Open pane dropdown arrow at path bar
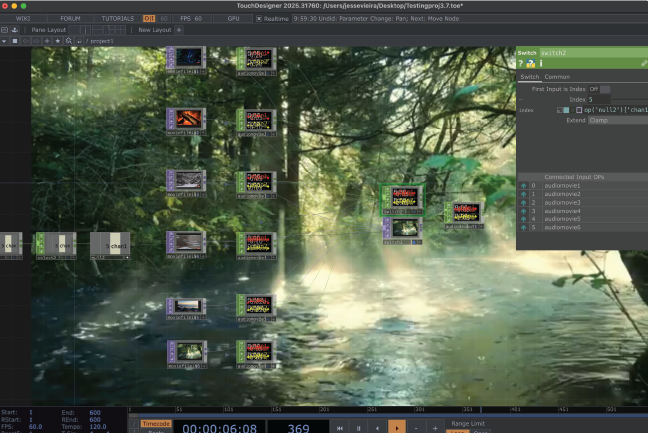Screen dimensions: 648x433 pos(4,41)
